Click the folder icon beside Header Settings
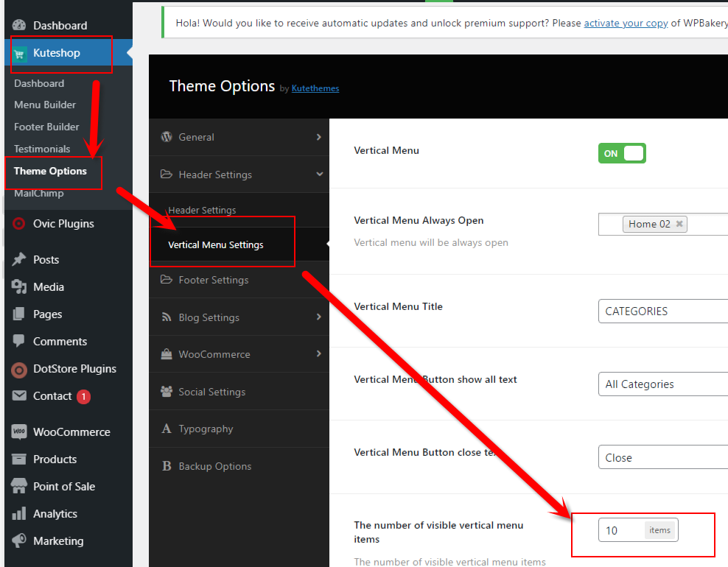The height and width of the screenshot is (567, 728). pos(167,174)
